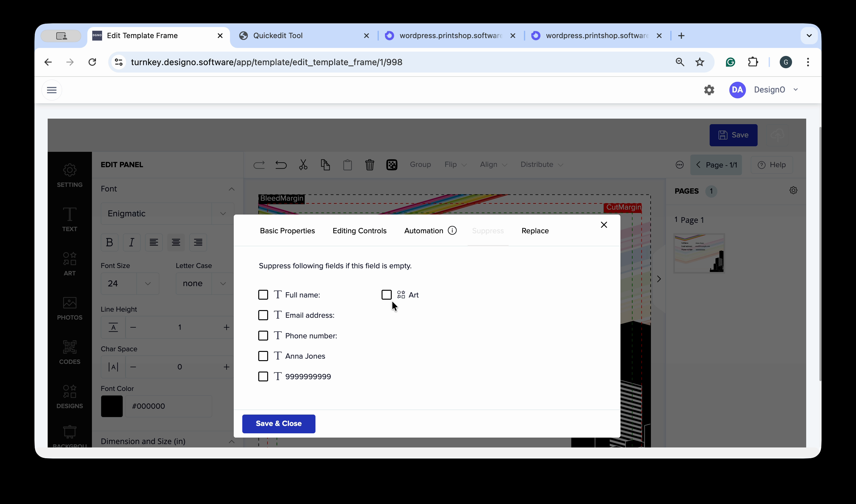Image resolution: width=856 pixels, height=504 pixels.
Task: Click the cut scissors icon
Action: pos(303,165)
